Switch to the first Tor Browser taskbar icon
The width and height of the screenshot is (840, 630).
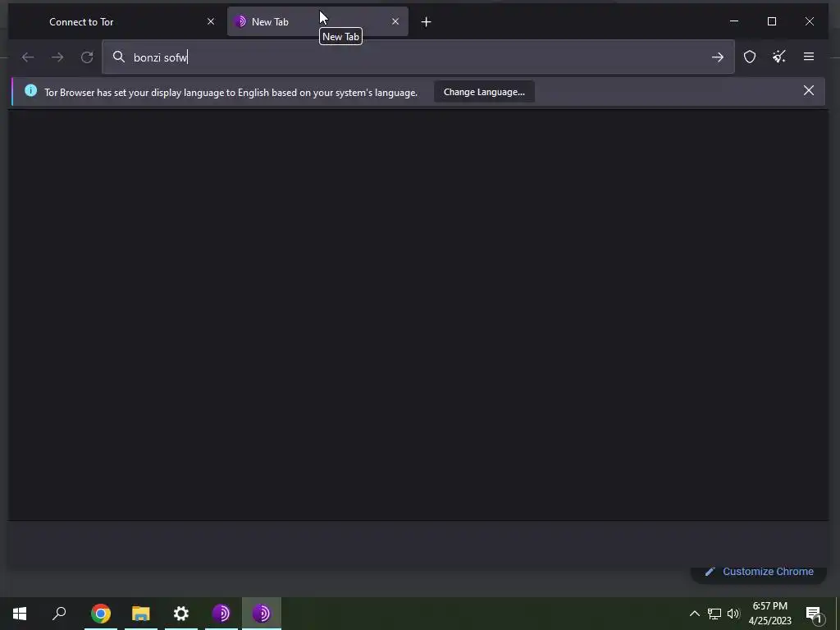point(221,614)
